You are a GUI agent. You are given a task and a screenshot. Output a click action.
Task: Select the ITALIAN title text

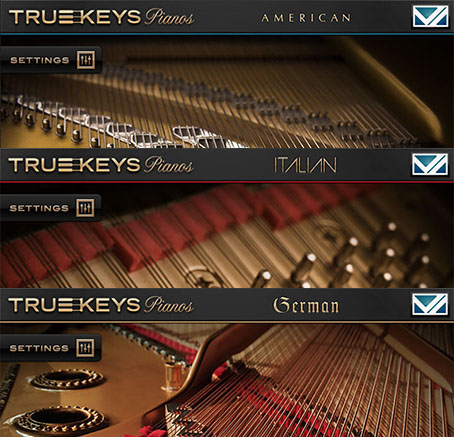tap(305, 165)
